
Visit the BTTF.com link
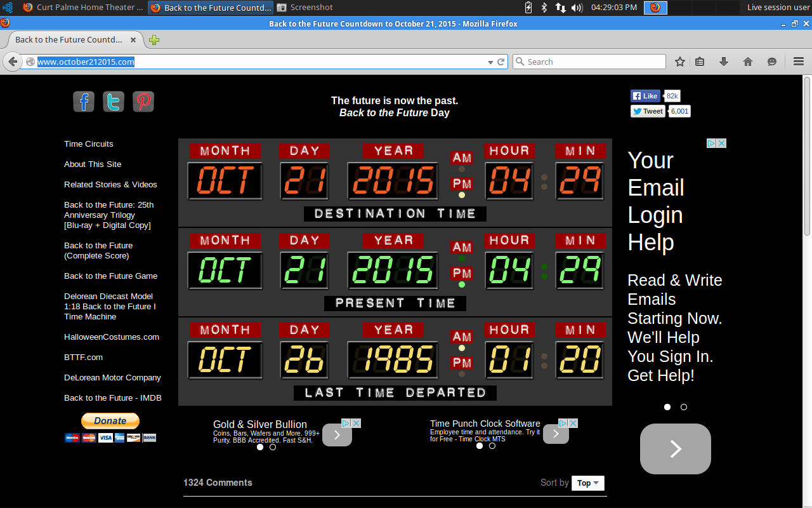(83, 358)
